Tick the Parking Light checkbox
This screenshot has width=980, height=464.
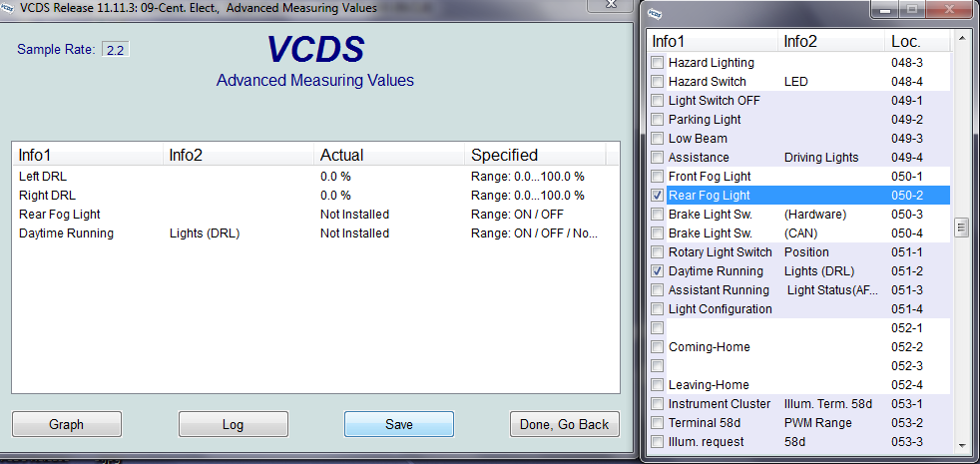[657, 120]
